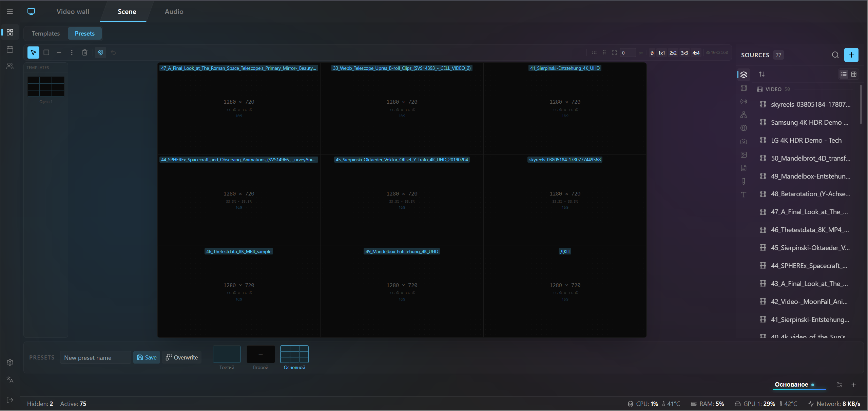868x411 pixels.
Task: Filter sources by broadcast stream icon
Action: [744, 101]
